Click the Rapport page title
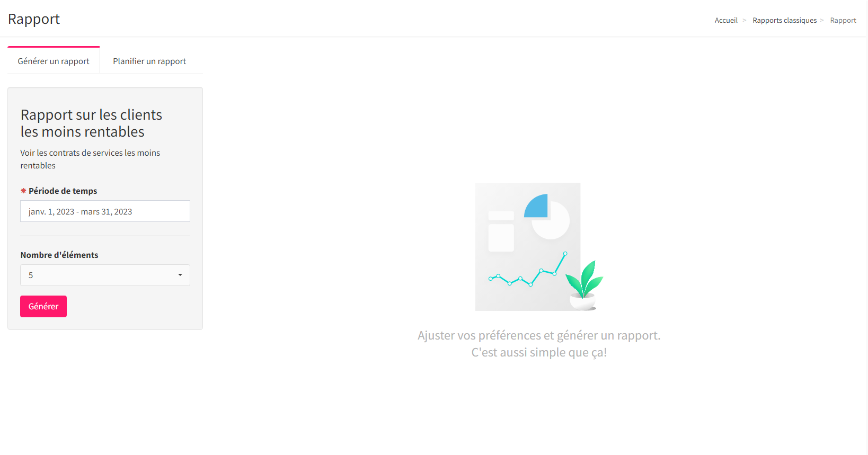This screenshot has width=868, height=455. (x=34, y=19)
